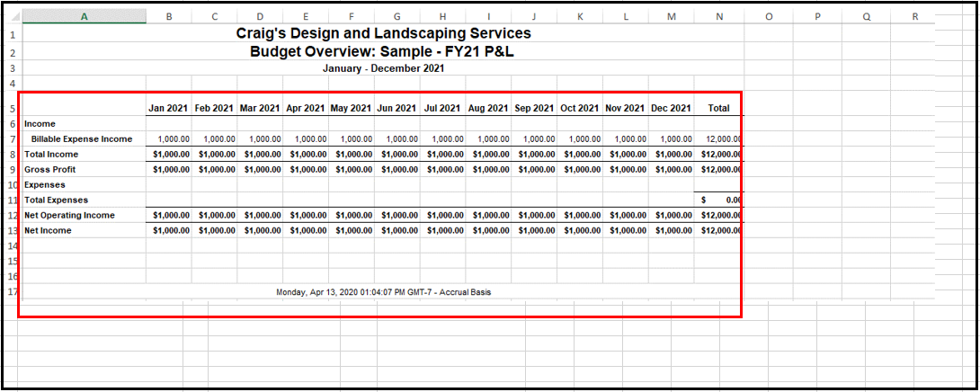Click the 'Gross Profit' label cell
This screenshot has width=980, height=392.
pos(85,169)
